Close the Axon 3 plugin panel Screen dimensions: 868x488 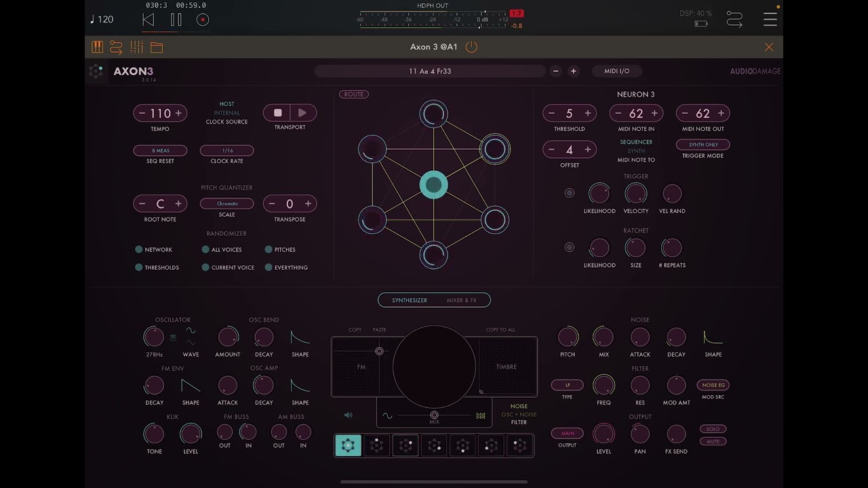769,47
